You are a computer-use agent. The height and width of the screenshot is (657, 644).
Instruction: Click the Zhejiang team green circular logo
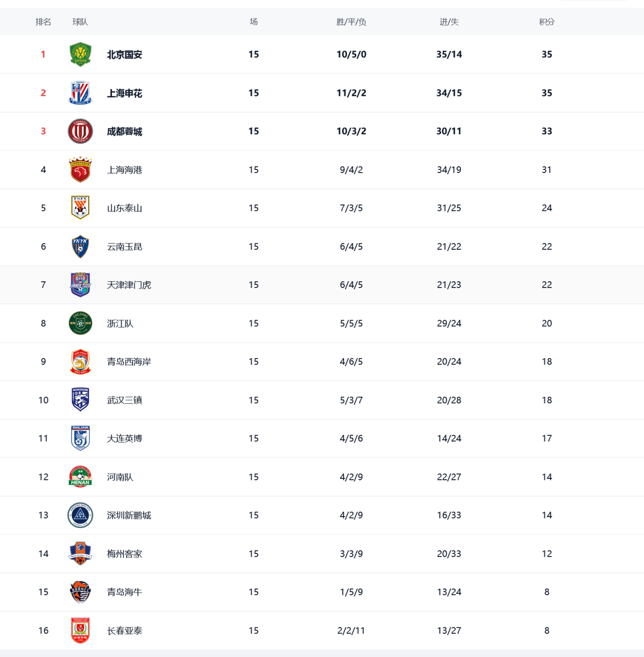(x=80, y=323)
